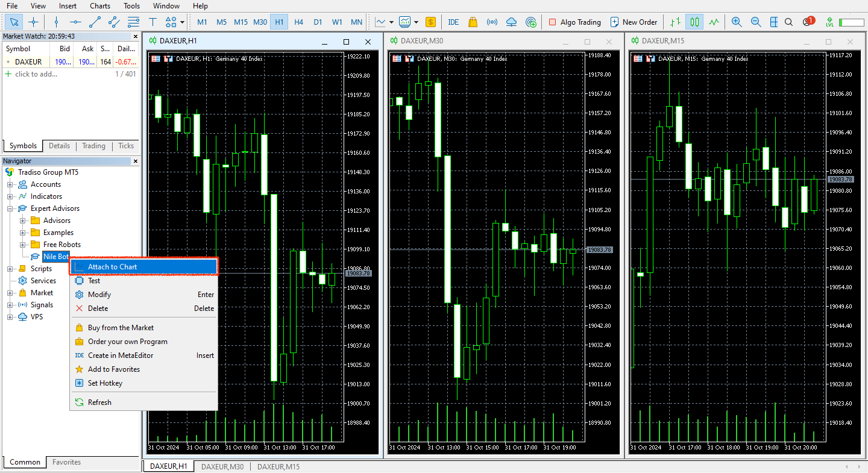Open MetaEditor with the IDE icon

[x=453, y=22]
